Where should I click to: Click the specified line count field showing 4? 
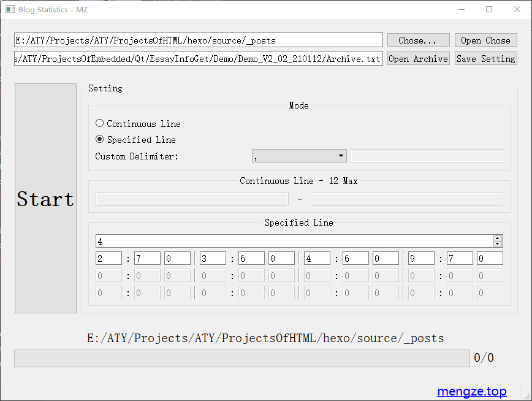[294, 241]
